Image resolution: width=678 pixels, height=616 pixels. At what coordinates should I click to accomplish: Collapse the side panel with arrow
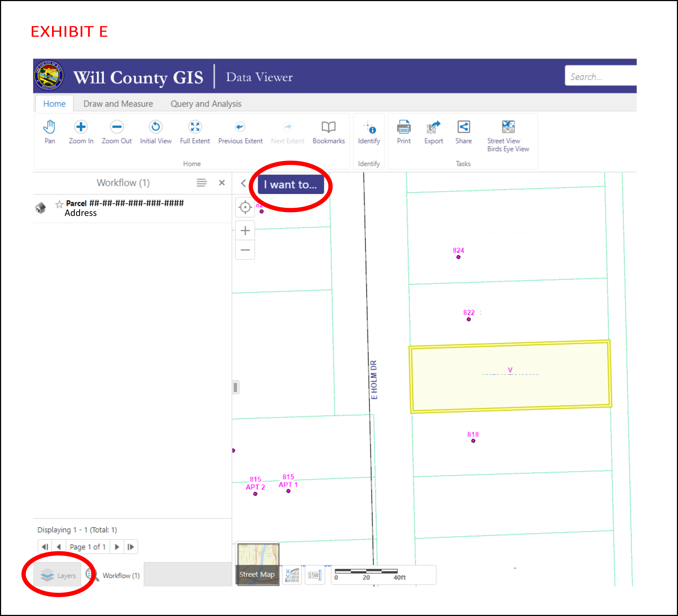pyautogui.click(x=243, y=183)
